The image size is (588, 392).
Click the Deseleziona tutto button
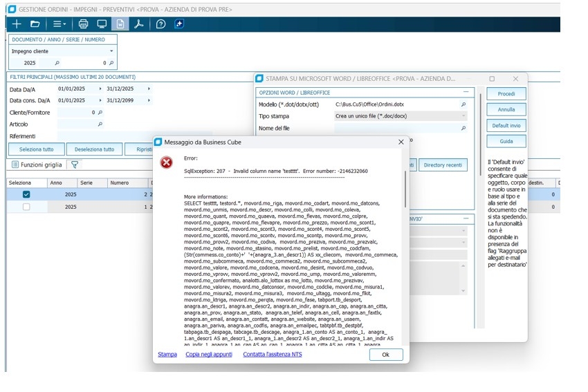pyautogui.click(x=94, y=149)
